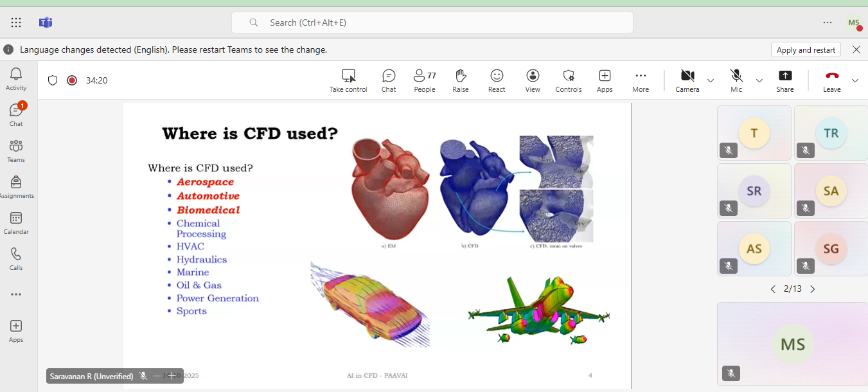Open the More actions menu

tap(641, 80)
